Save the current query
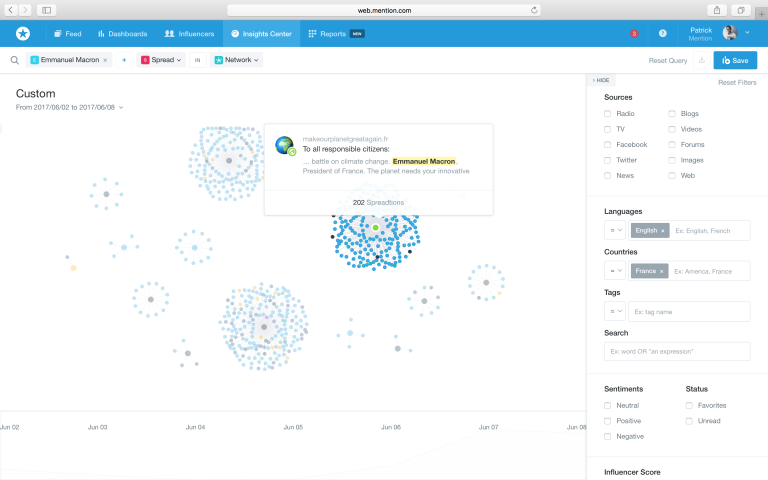 pyautogui.click(x=735, y=60)
